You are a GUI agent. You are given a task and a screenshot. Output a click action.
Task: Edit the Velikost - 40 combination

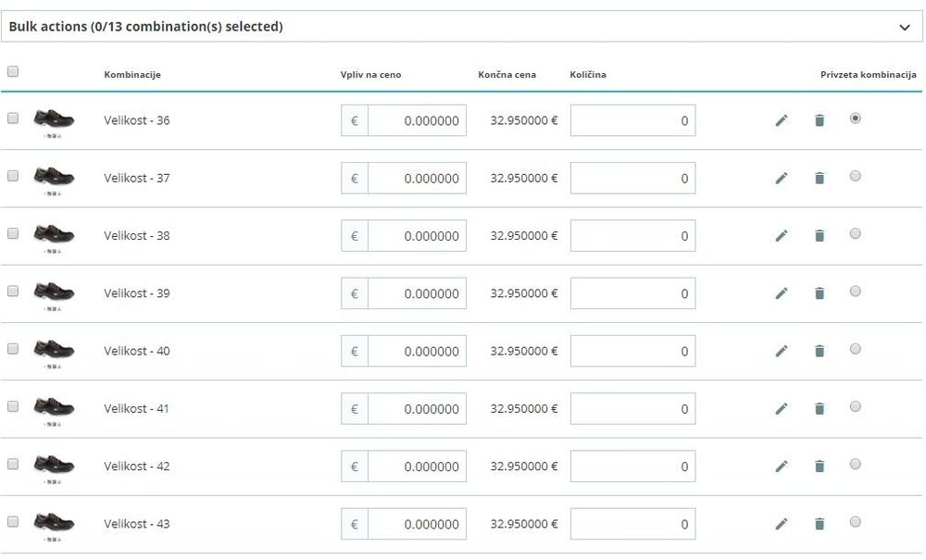point(782,351)
